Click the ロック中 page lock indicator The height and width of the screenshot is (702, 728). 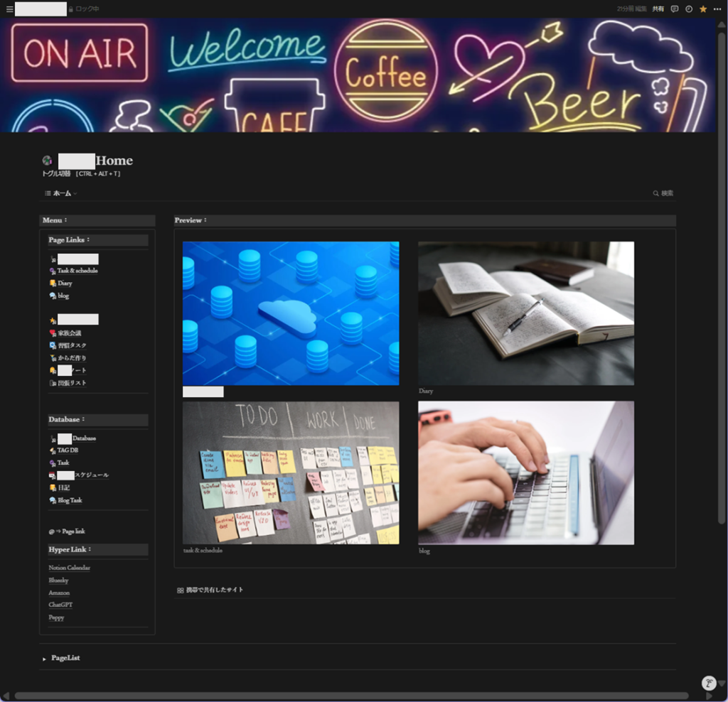[x=83, y=9]
